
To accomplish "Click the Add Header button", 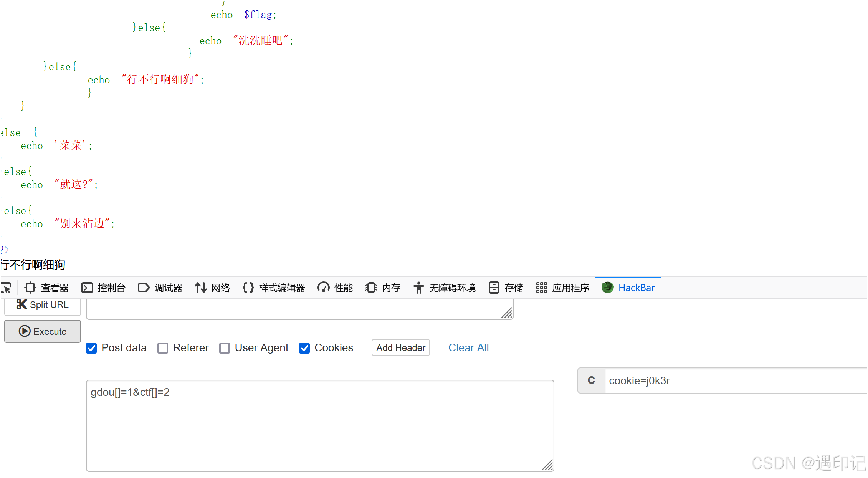I will [x=400, y=348].
